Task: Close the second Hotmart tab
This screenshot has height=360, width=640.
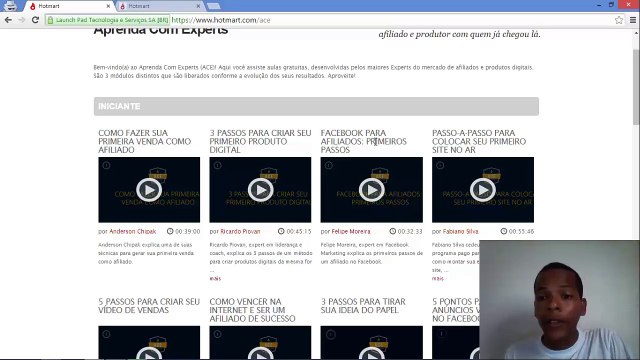Action: pos(198,6)
